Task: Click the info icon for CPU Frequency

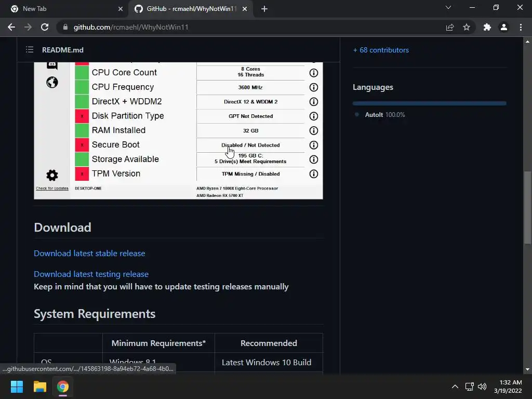Action: pos(313,87)
